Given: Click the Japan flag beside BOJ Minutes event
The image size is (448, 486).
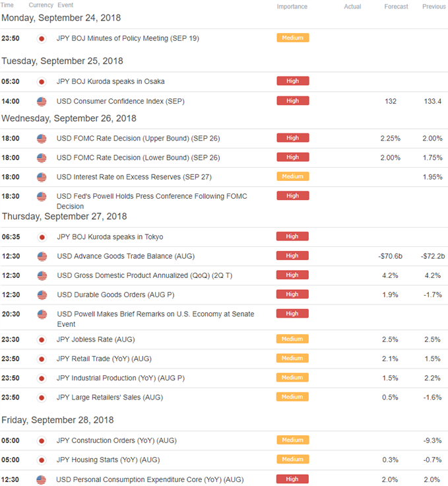Looking at the screenshot, I should pyautogui.click(x=42, y=39).
